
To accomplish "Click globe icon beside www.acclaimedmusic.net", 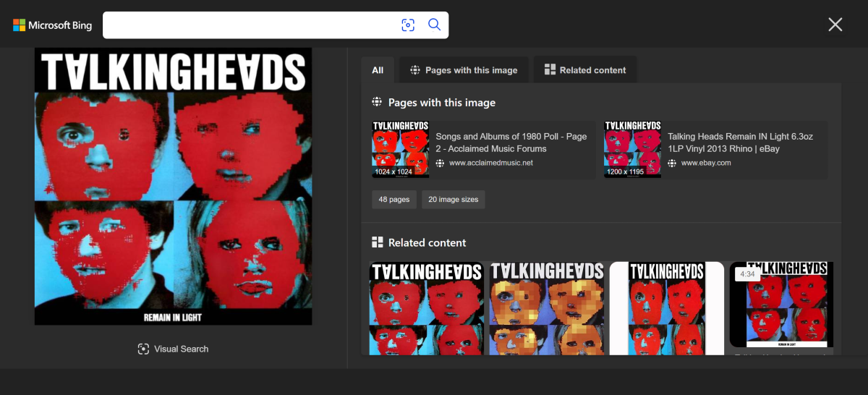I will tap(440, 163).
